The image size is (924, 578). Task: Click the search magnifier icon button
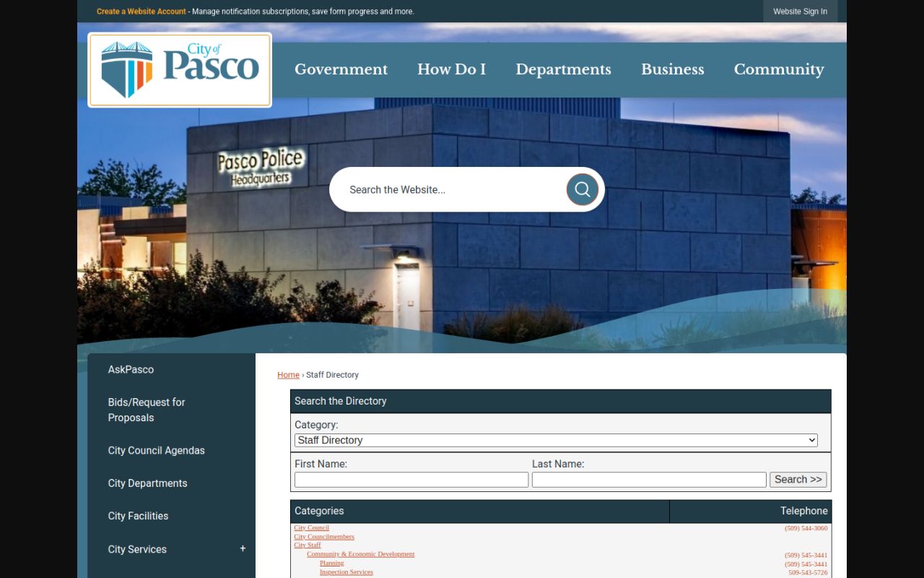tap(583, 189)
